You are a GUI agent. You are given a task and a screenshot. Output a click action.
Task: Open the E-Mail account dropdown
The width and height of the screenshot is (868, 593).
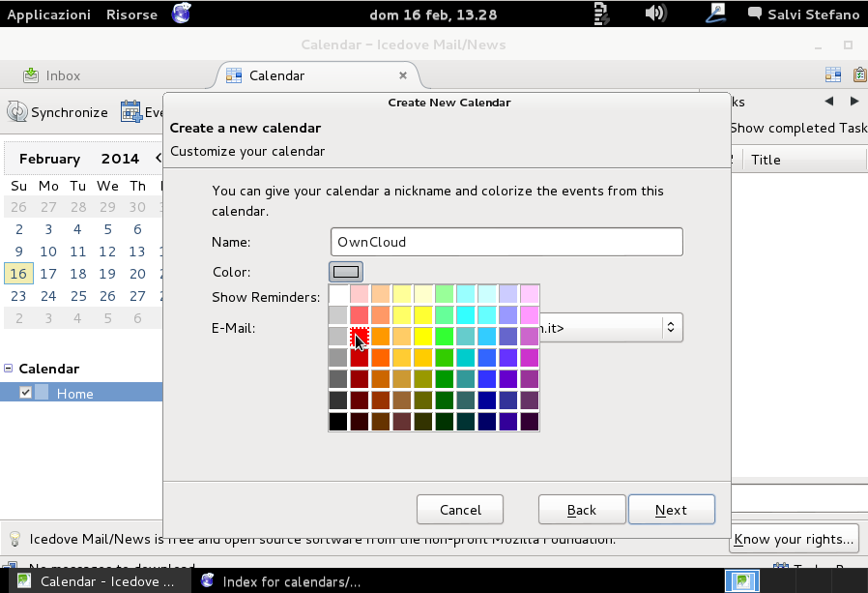pos(671,327)
